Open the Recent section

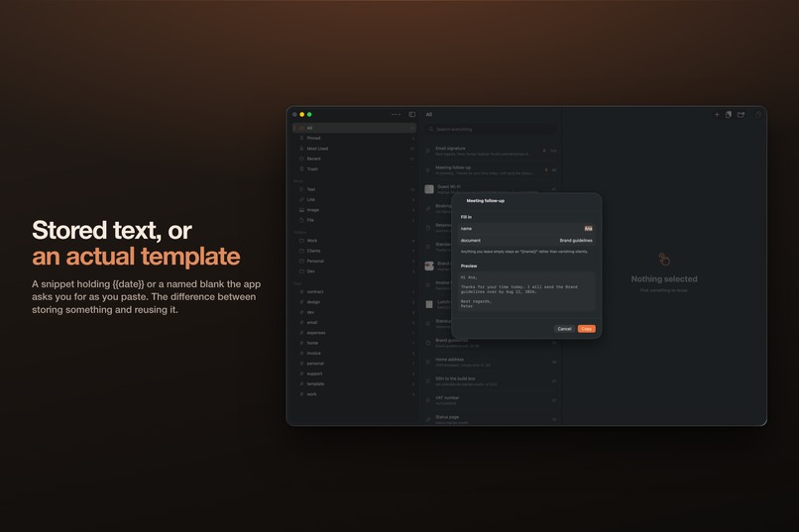tap(354, 159)
